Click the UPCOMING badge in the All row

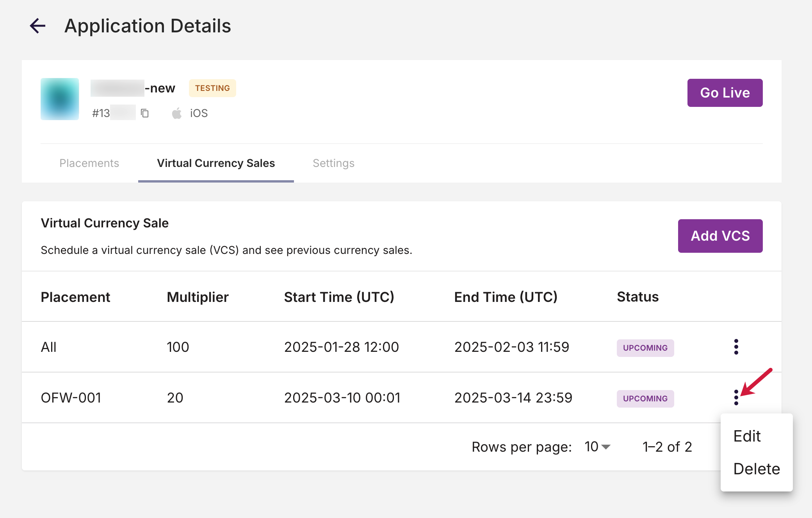pyautogui.click(x=645, y=348)
